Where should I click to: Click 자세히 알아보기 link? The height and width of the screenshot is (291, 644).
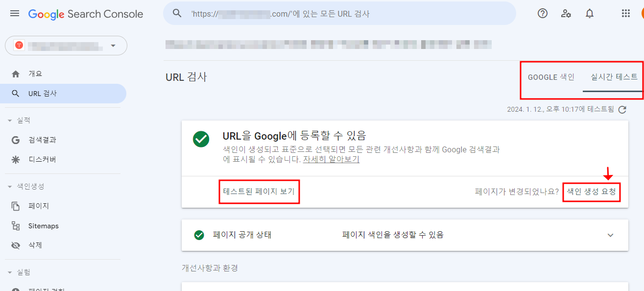click(331, 159)
